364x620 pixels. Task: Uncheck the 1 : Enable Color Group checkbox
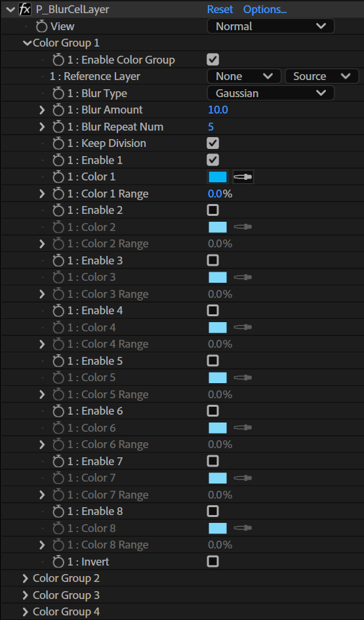(212, 60)
